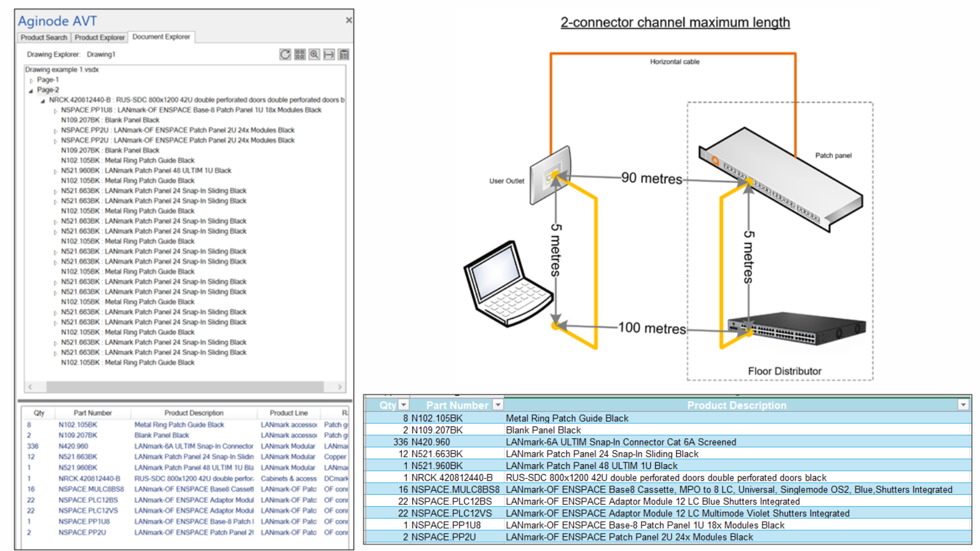Screen dimensions: 980x551
Task: Select the Document Explorer tab
Action: [x=161, y=37]
